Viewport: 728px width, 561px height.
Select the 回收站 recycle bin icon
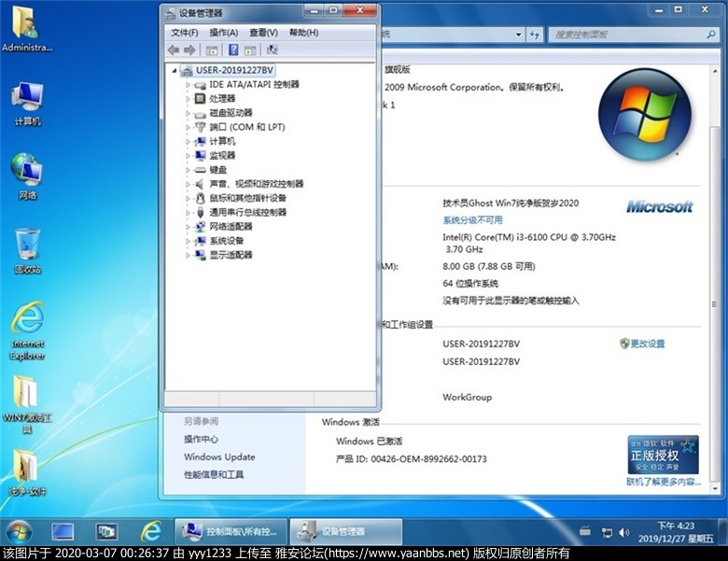pos(27,244)
